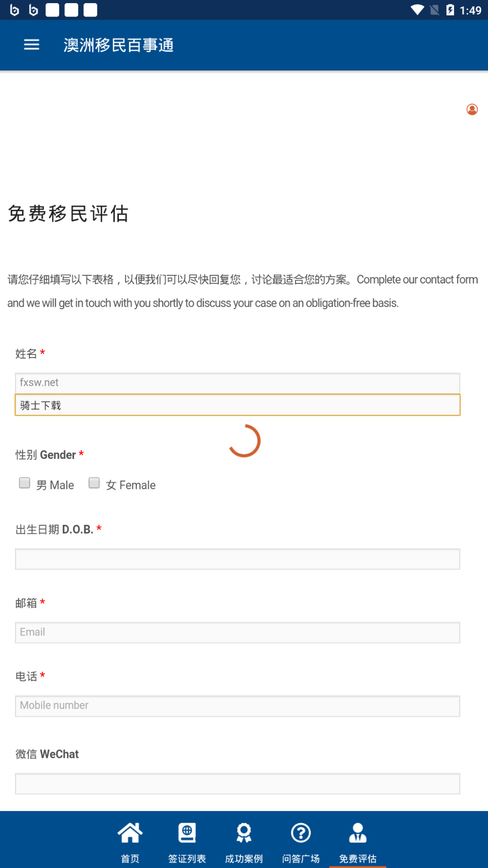The image size is (488, 868).
Task: Open the 签证列表 visa list icon
Action: point(187,832)
